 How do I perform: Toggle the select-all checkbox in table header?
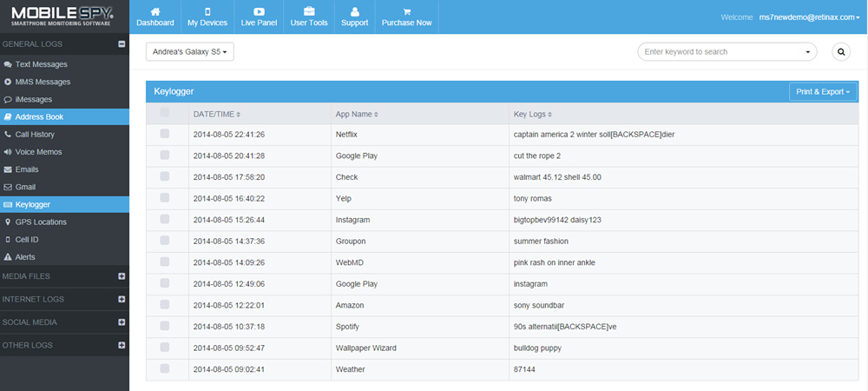click(x=164, y=112)
